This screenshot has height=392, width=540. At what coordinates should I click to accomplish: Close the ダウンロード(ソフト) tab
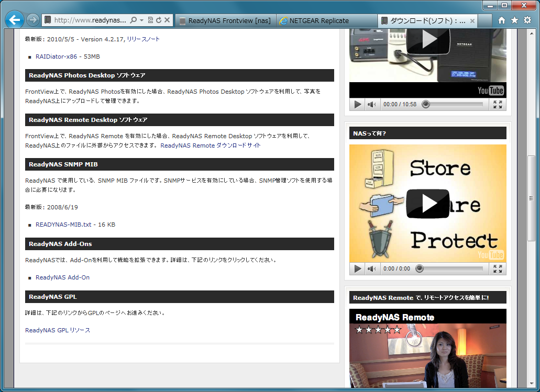[x=472, y=20]
